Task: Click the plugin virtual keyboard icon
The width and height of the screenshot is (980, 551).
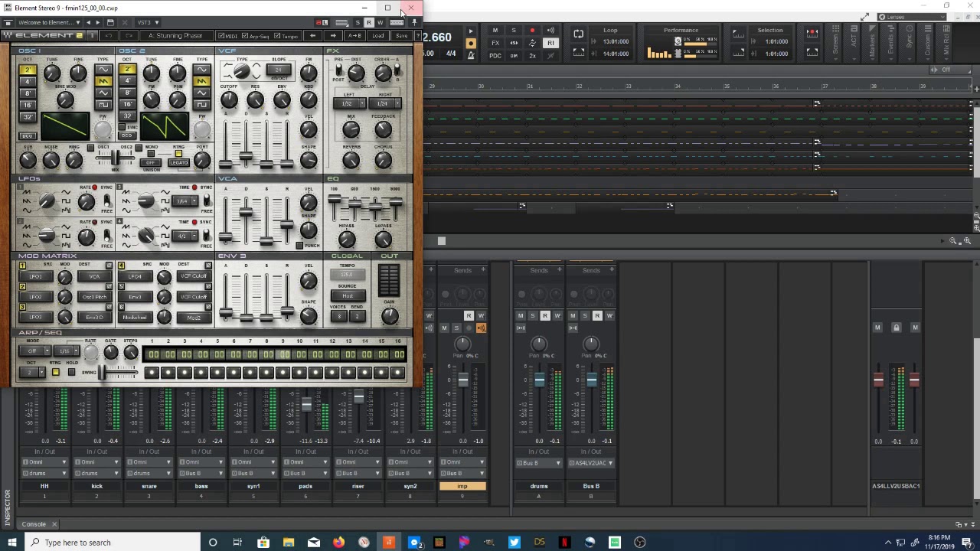Action: coord(397,22)
